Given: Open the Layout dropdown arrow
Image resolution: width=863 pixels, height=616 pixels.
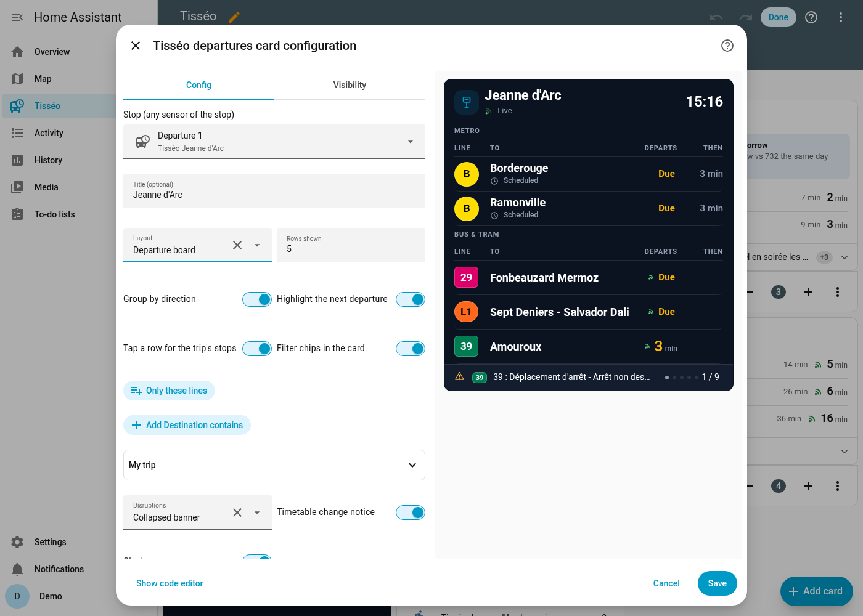Looking at the screenshot, I should [x=257, y=245].
